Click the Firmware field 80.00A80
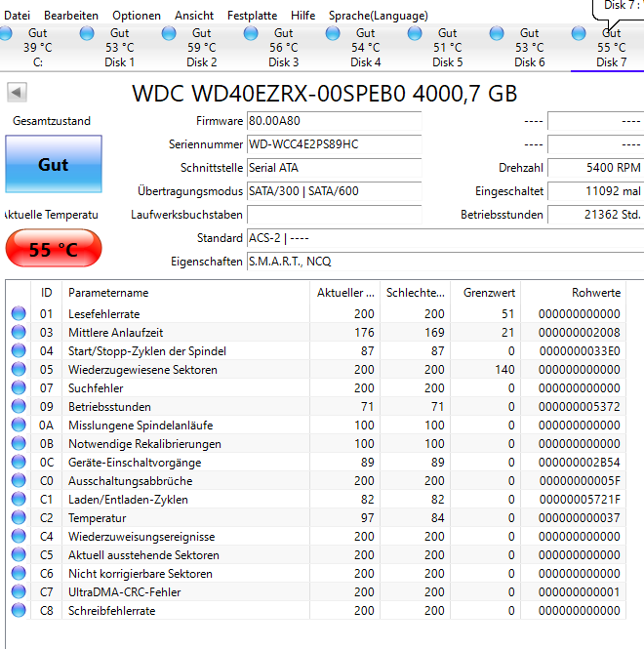This screenshot has height=649, width=644. click(335, 121)
